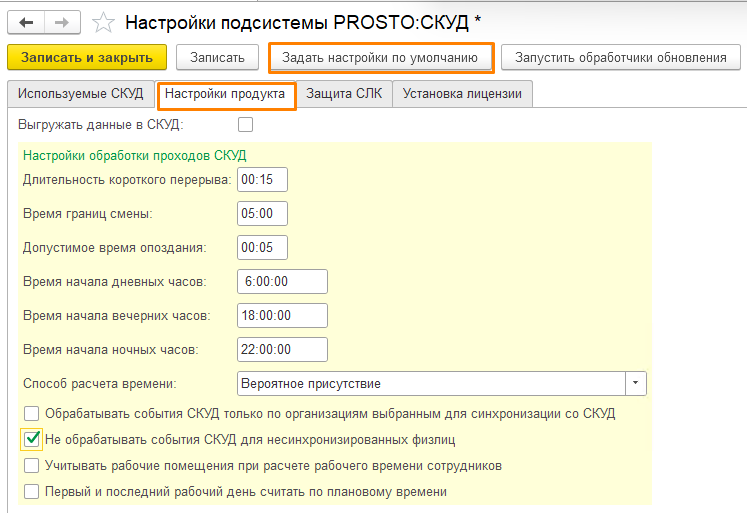Add form to favorites with star icon

tap(101, 21)
